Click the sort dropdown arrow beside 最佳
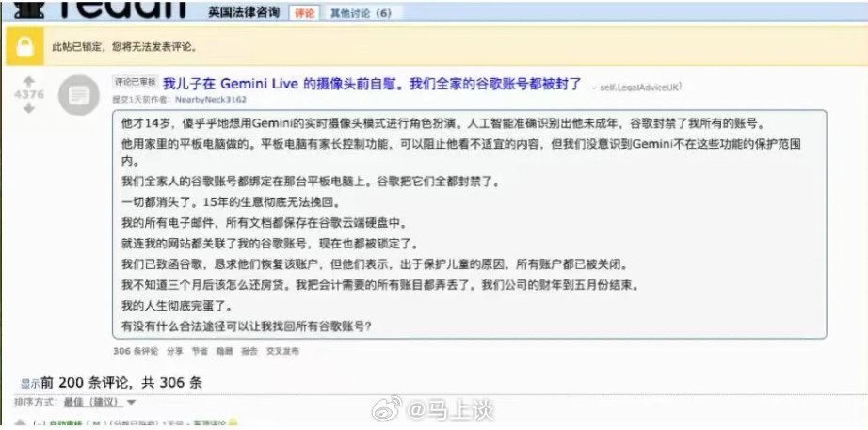This screenshot has width=868, height=430. tap(131, 403)
